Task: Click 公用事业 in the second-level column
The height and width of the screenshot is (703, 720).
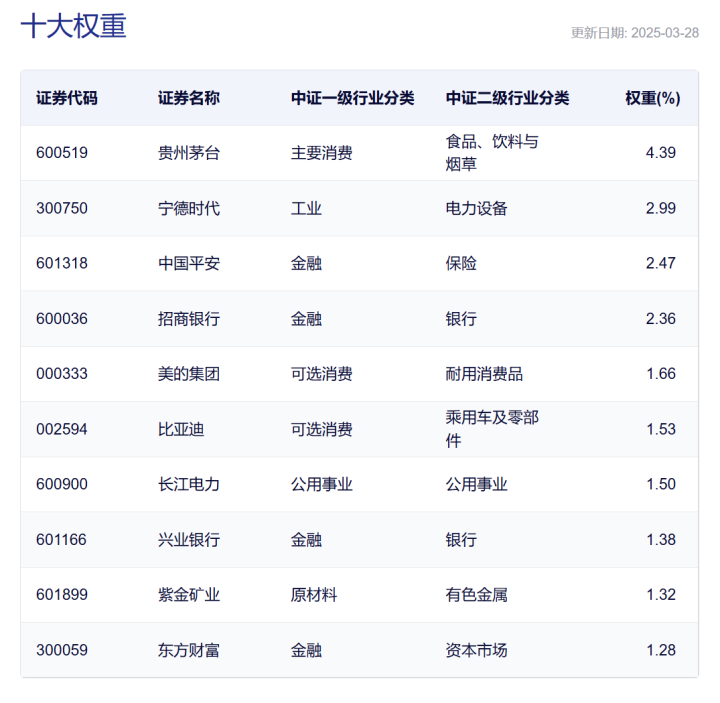Action: click(476, 484)
